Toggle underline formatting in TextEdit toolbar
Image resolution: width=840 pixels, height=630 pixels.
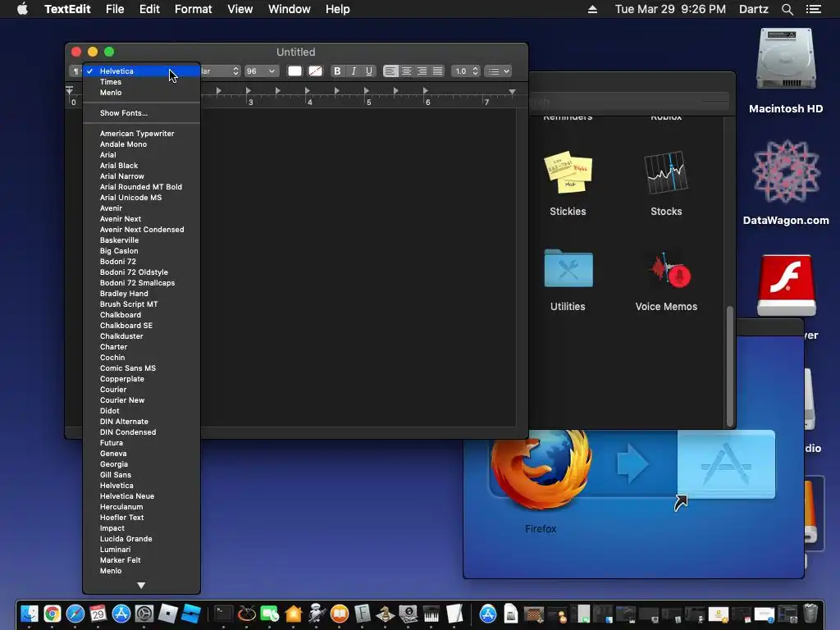pyautogui.click(x=369, y=71)
